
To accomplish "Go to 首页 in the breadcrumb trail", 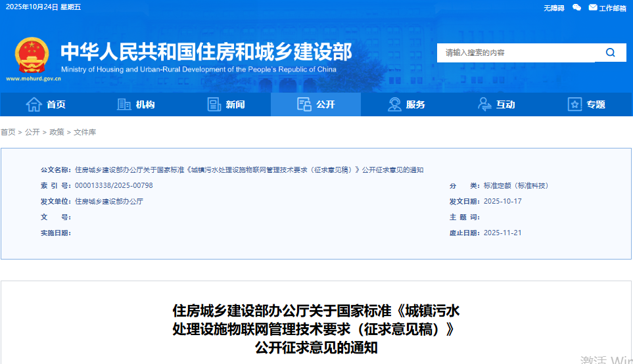I will pyautogui.click(x=8, y=132).
